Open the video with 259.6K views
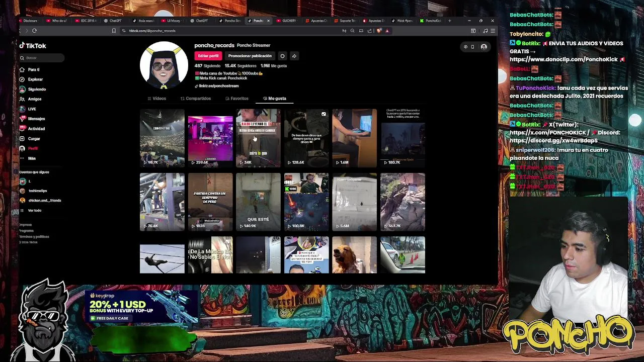The height and width of the screenshot is (362, 644). point(210,138)
